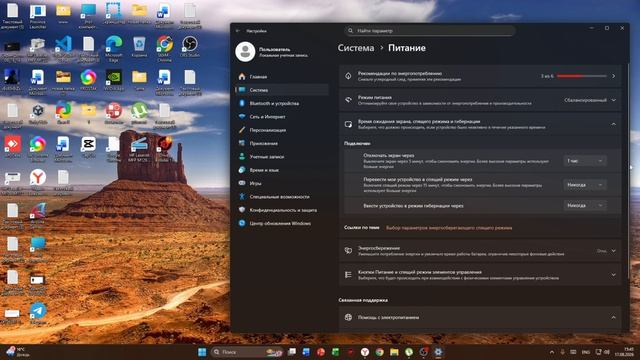Click the Конфиденциальность и защита shield icon
Viewport: 640px width, 360px height.
coord(242,210)
